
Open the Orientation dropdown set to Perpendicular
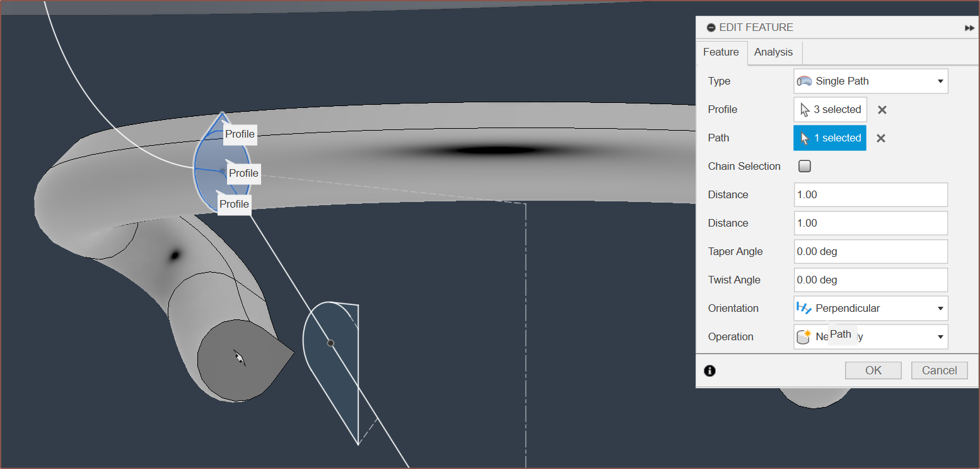(x=870, y=309)
